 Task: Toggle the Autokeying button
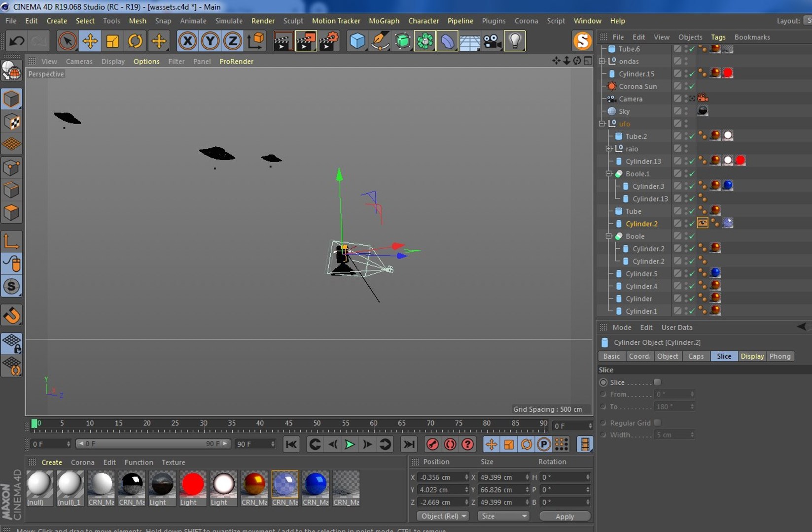tap(450, 444)
